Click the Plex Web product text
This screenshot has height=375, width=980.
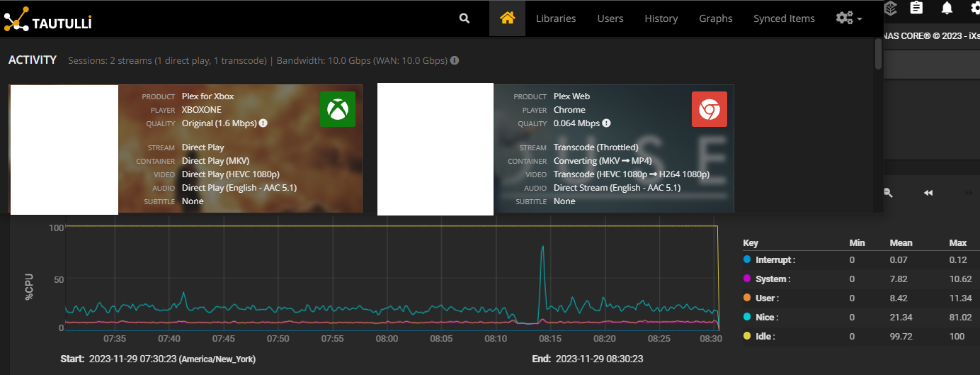[x=571, y=96]
